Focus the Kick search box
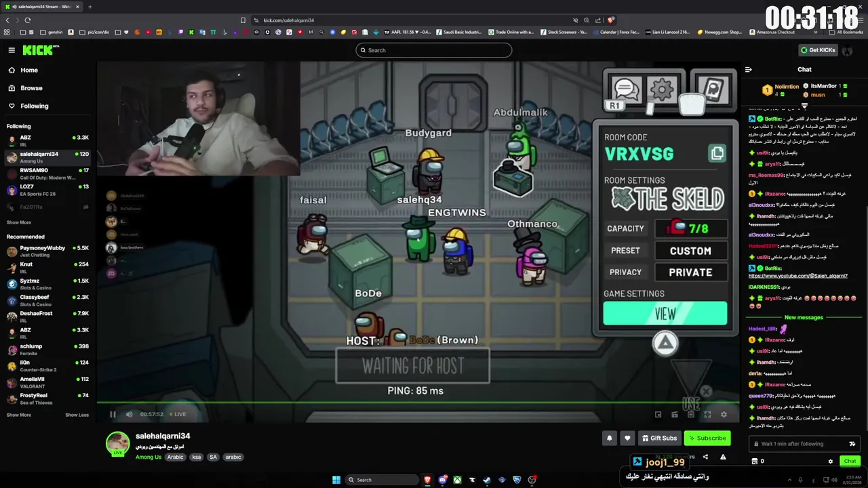 tap(434, 50)
